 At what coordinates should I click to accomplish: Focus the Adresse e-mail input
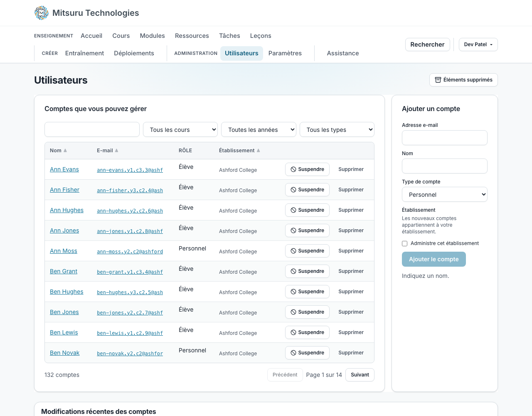point(444,138)
